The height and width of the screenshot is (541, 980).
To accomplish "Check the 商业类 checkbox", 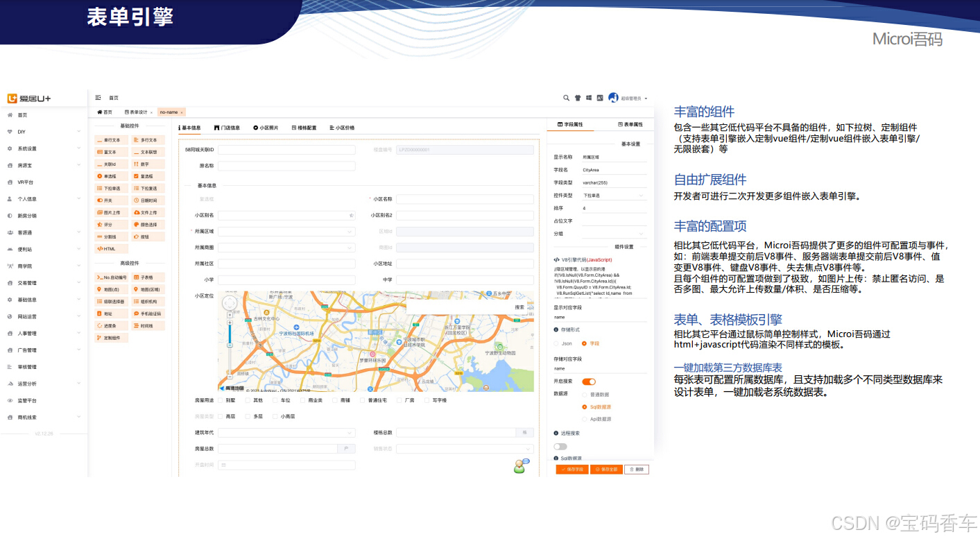I will tap(303, 400).
